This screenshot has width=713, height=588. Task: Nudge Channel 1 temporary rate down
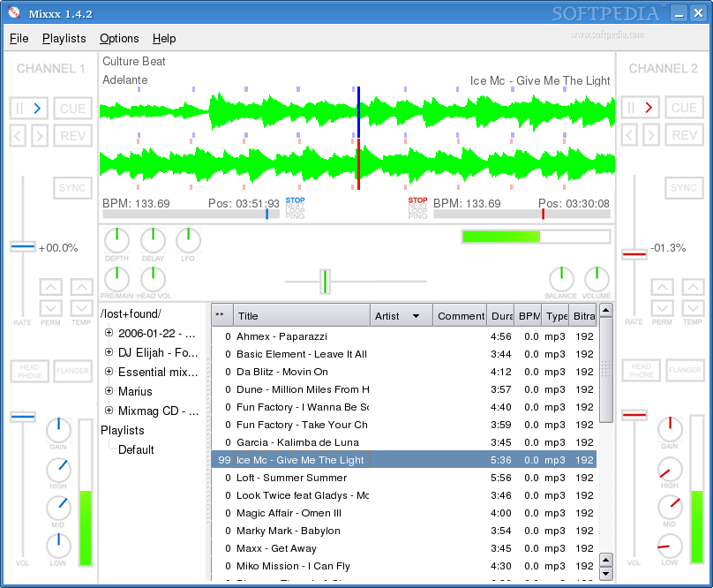pyautogui.click(x=81, y=308)
